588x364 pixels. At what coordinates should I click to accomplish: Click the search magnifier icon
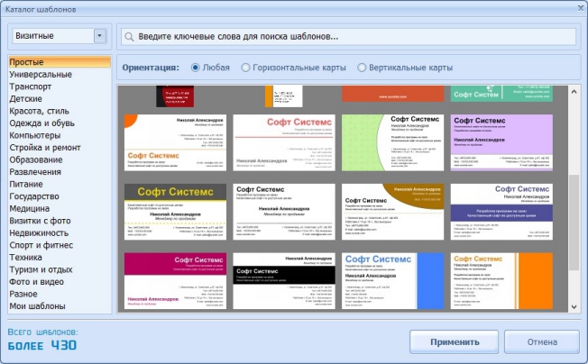[129, 37]
